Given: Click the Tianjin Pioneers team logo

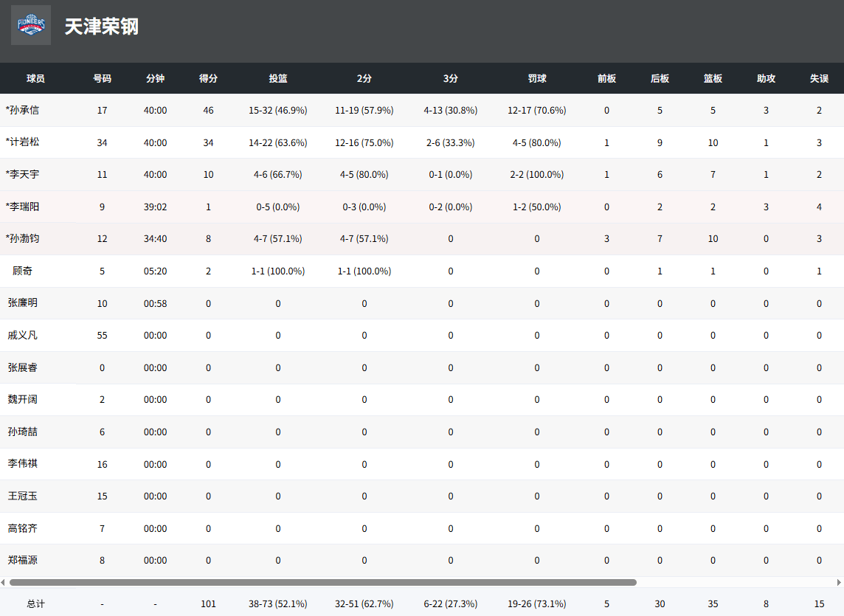Looking at the screenshot, I should (x=31, y=25).
